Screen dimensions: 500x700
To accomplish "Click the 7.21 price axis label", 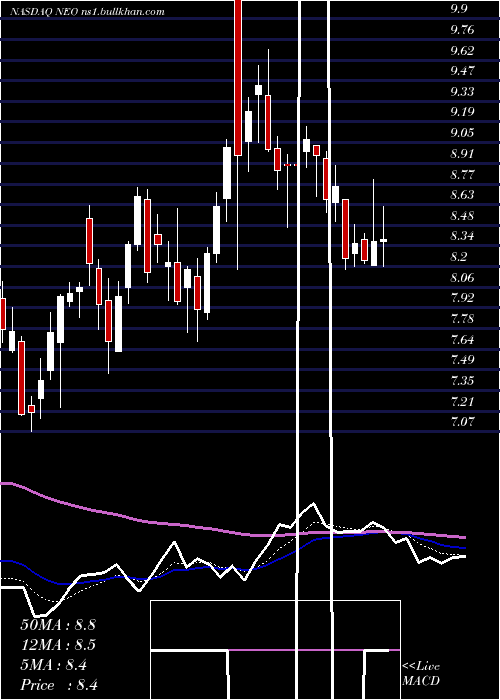I will coord(462,402).
